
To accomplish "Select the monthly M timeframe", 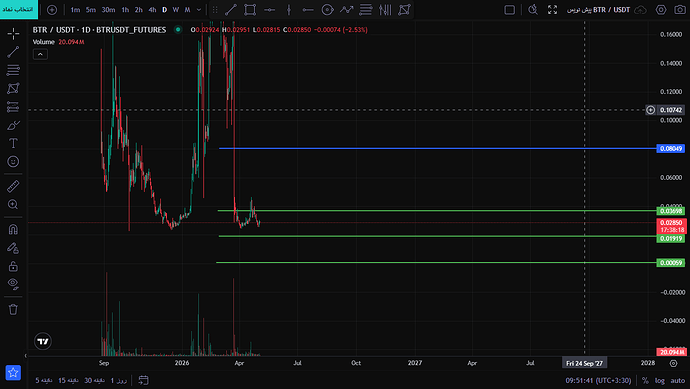I will [187, 10].
